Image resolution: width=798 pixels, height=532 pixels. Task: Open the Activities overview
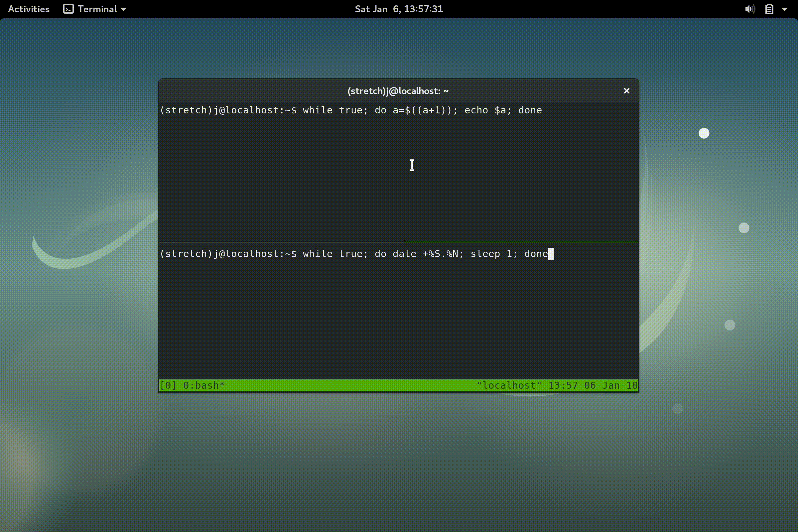(29, 9)
